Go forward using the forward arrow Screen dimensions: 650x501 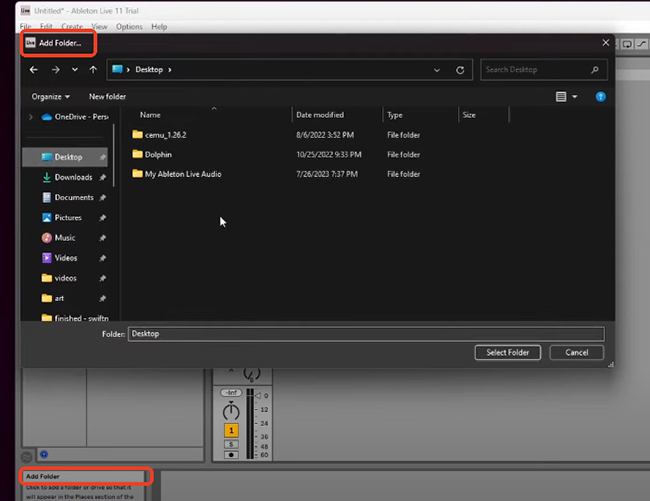[55, 70]
